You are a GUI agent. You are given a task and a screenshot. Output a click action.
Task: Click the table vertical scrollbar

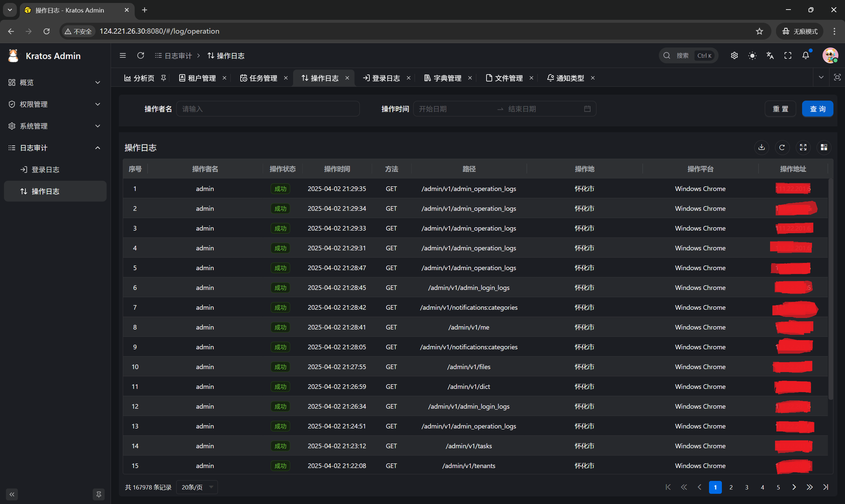(x=830, y=289)
